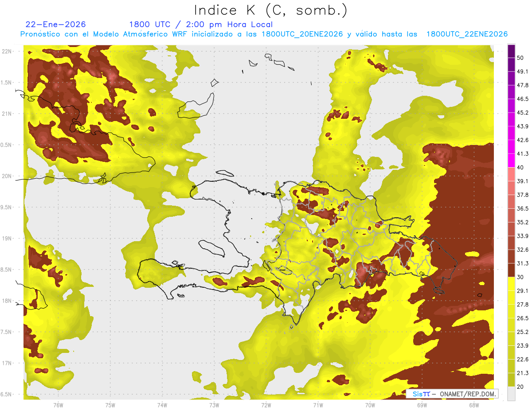The height and width of the screenshot is (411, 532).
Task: Click the legend value '21.3'
Action: (x=523, y=373)
